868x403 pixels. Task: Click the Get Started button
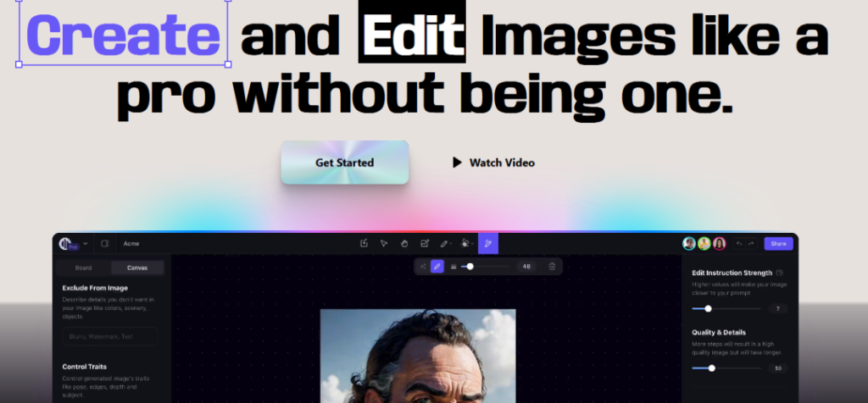(x=344, y=163)
